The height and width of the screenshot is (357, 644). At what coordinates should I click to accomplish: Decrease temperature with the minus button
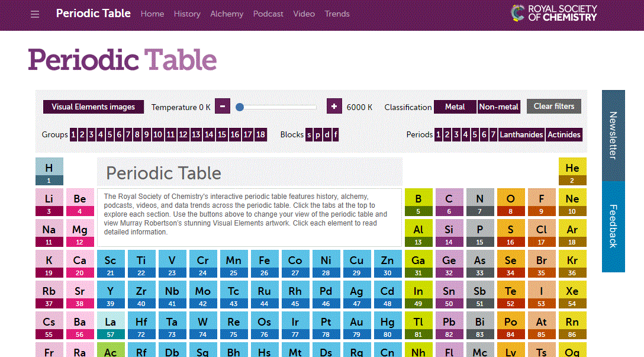point(223,107)
